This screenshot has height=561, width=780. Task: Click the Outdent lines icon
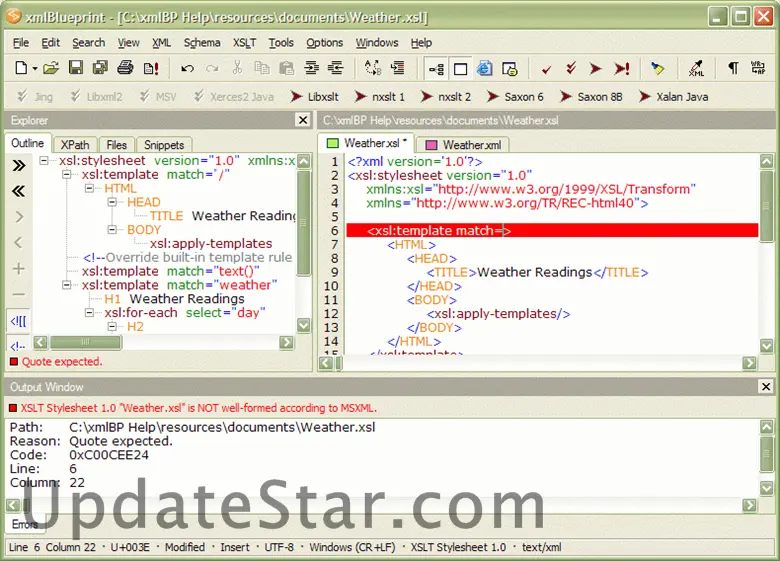click(x=336, y=68)
